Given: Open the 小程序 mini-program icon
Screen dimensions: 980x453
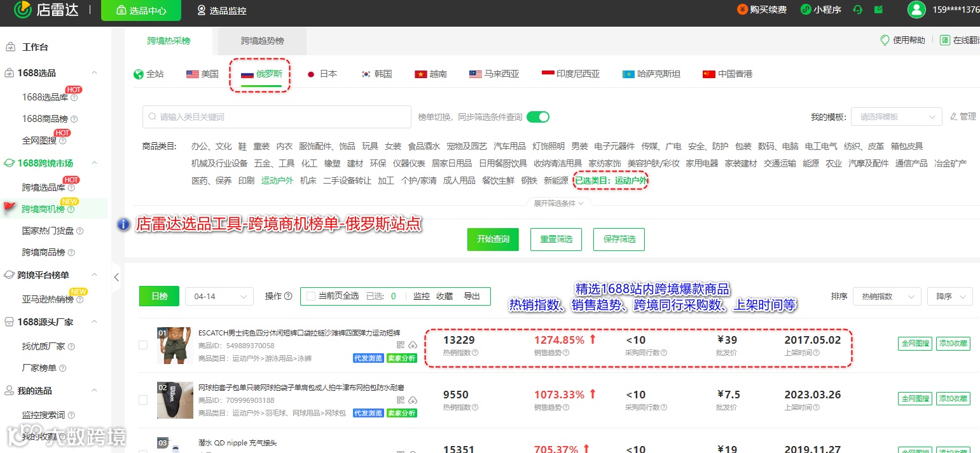Looking at the screenshot, I should [805, 10].
